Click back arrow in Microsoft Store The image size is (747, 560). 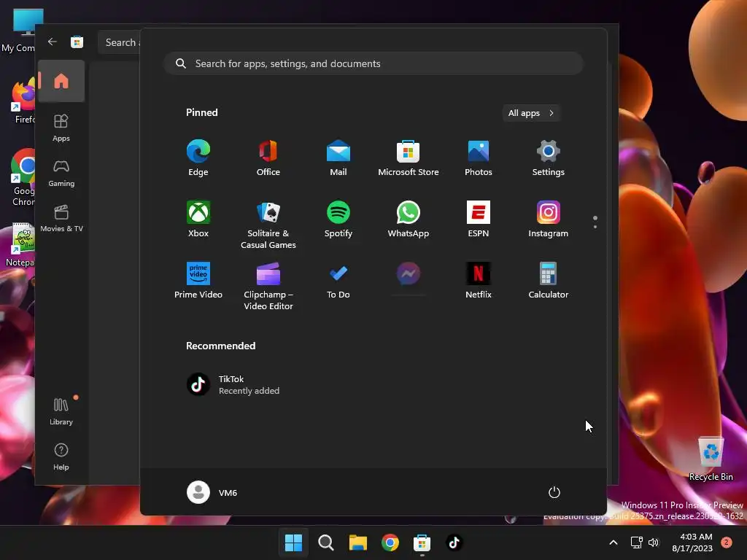point(53,42)
